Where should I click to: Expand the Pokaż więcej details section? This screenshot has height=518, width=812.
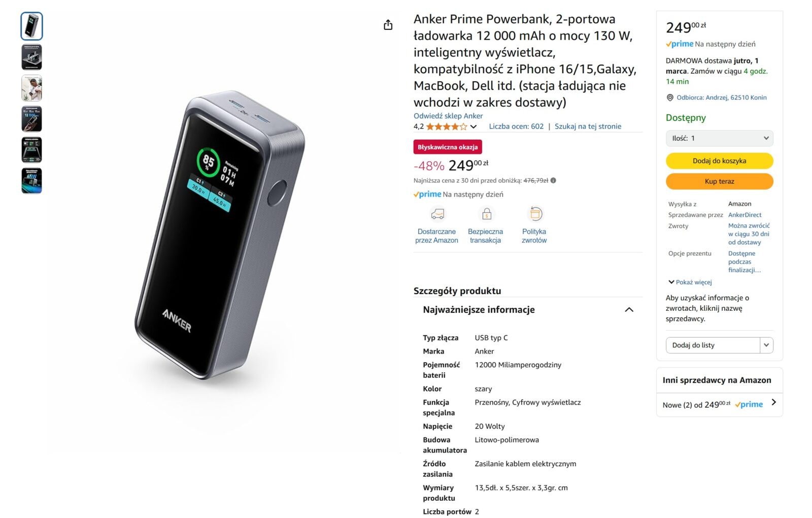[x=692, y=282]
